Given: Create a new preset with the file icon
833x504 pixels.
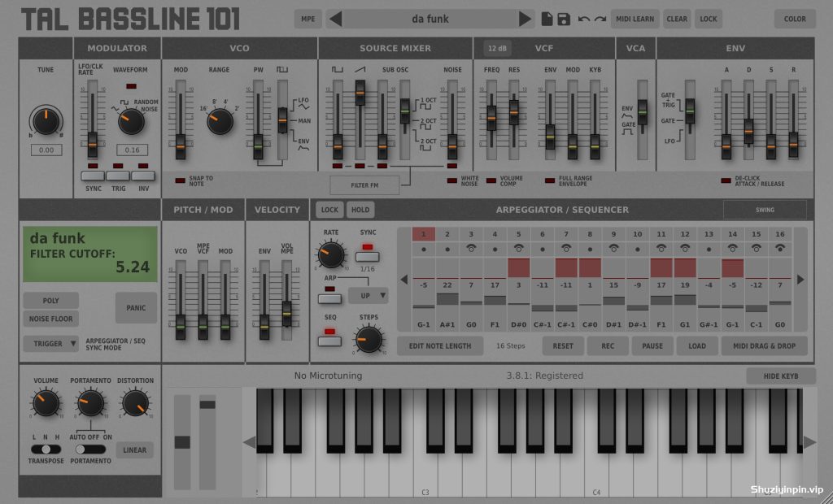Looking at the screenshot, I should (547, 20).
